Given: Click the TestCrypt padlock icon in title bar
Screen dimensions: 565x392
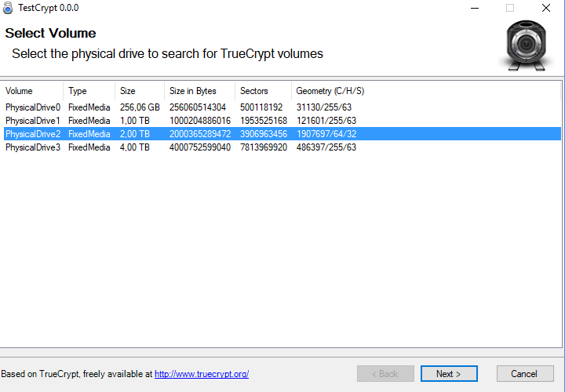Looking at the screenshot, I should [x=8, y=8].
